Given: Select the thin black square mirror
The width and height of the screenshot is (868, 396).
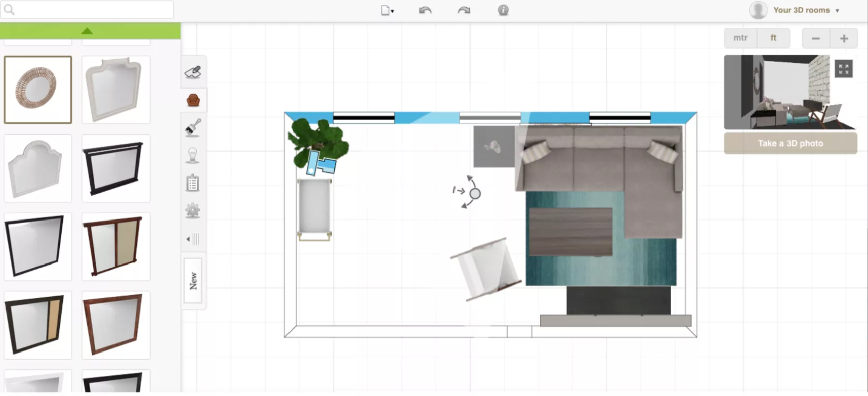Looking at the screenshot, I should click(x=38, y=246).
